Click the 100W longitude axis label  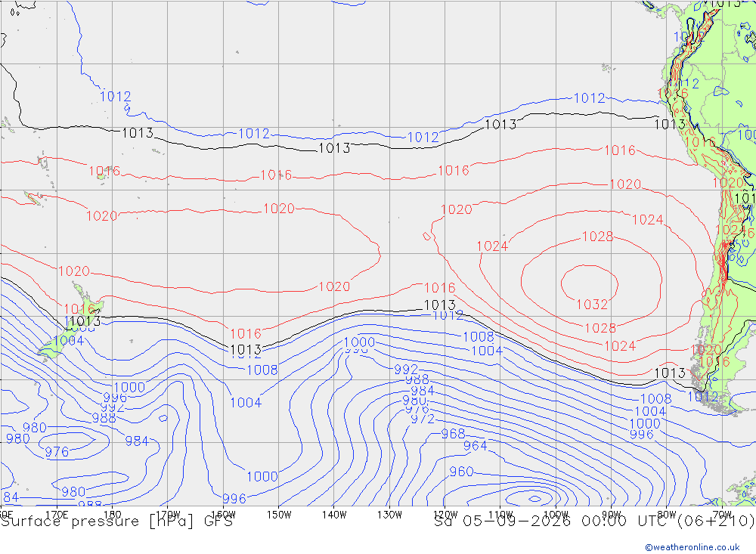pyautogui.click(x=556, y=515)
